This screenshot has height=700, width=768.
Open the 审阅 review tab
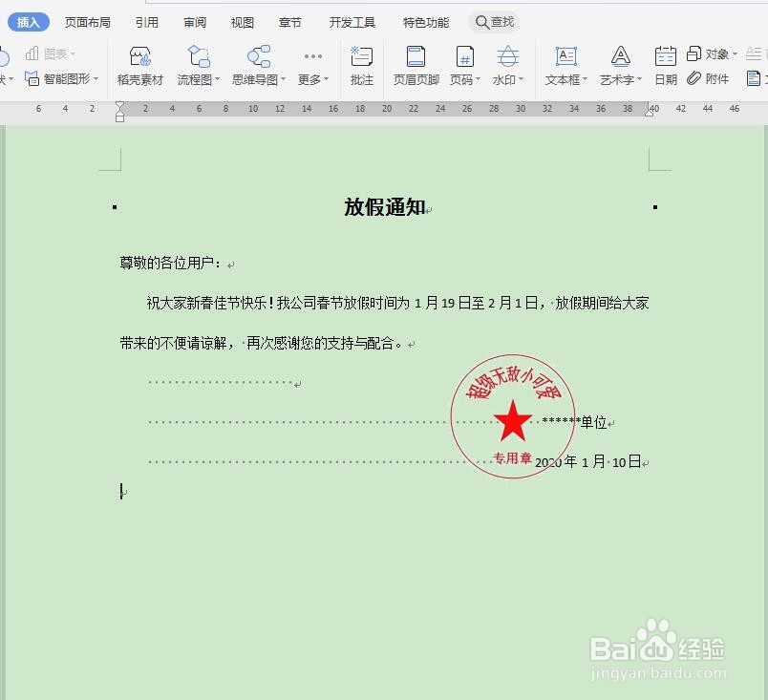coord(195,21)
